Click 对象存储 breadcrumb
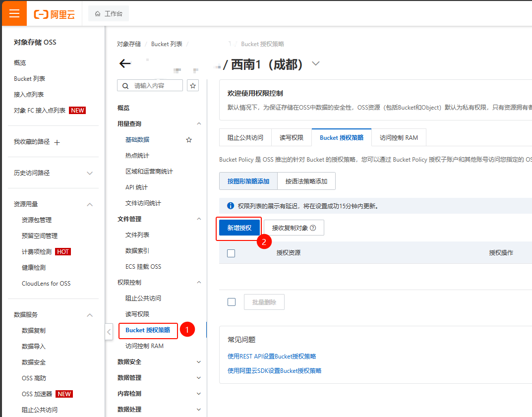Image resolution: width=532 pixels, height=417 pixels. (129, 44)
